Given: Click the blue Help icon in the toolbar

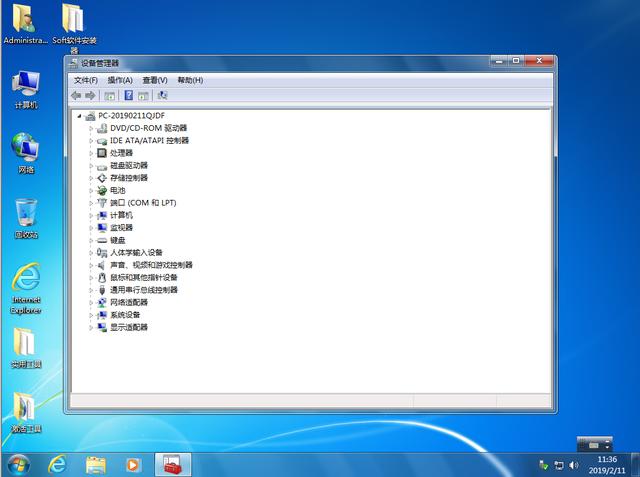Looking at the screenshot, I should pyautogui.click(x=128, y=95).
